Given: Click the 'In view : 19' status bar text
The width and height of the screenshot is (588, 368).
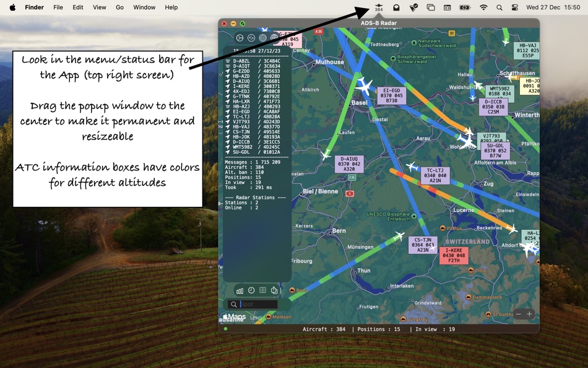Looking at the screenshot, I should tap(435, 329).
